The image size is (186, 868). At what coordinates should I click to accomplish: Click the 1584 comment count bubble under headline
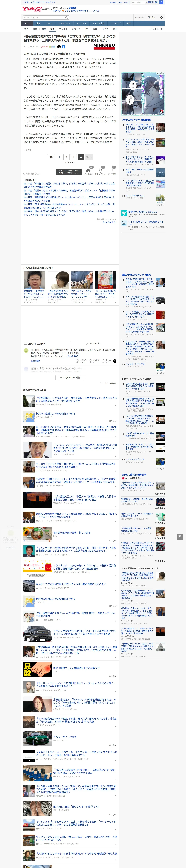click(x=45, y=47)
